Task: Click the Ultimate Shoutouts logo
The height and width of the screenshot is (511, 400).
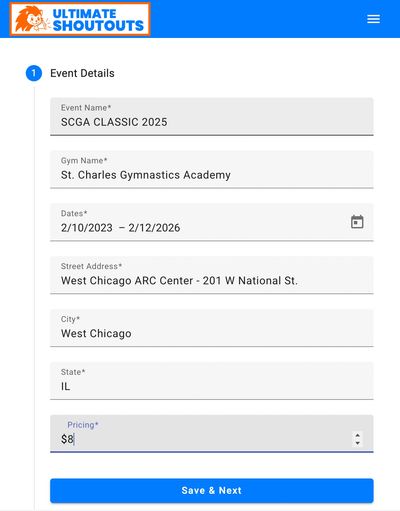Action: [x=80, y=19]
